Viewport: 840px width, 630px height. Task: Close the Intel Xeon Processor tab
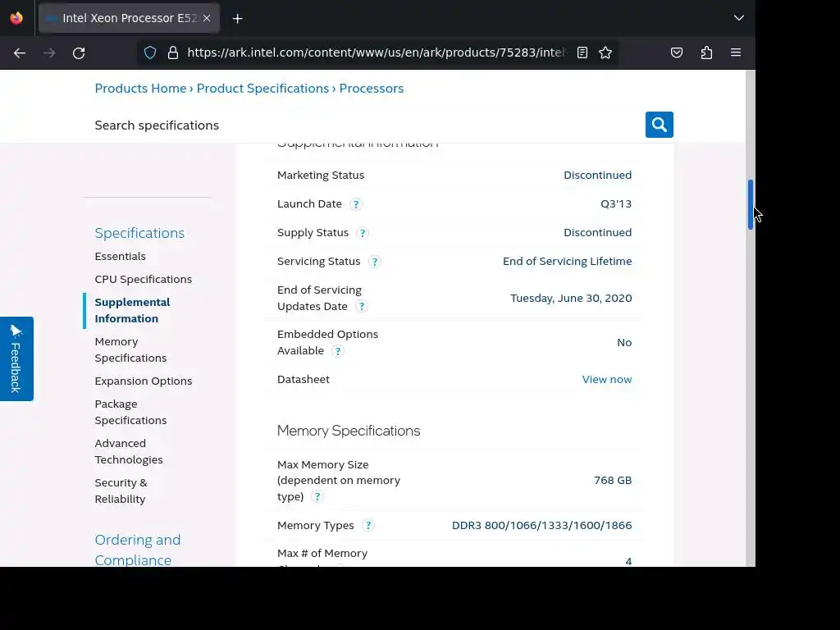pos(207,18)
